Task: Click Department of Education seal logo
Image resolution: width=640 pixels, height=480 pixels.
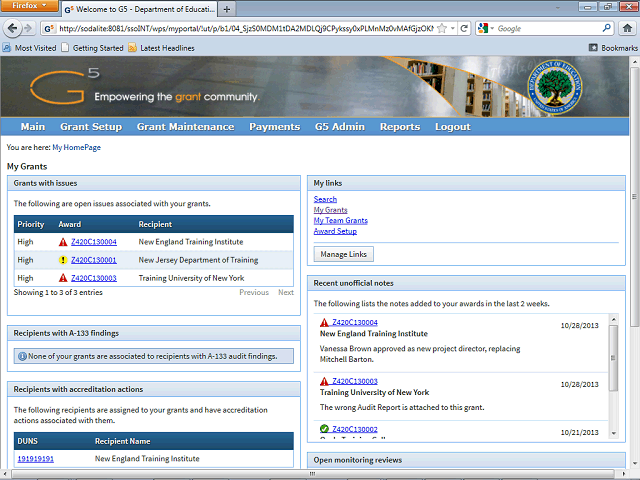Action: [x=554, y=87]
